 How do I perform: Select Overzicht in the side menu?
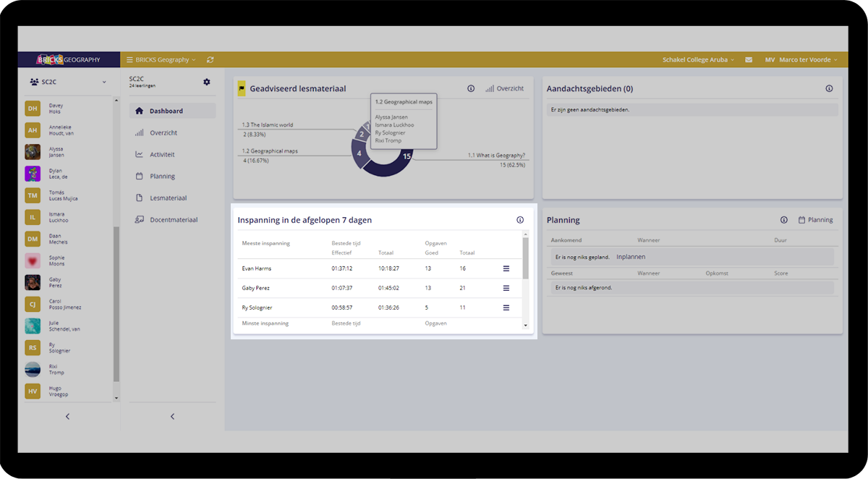(163, 133)
